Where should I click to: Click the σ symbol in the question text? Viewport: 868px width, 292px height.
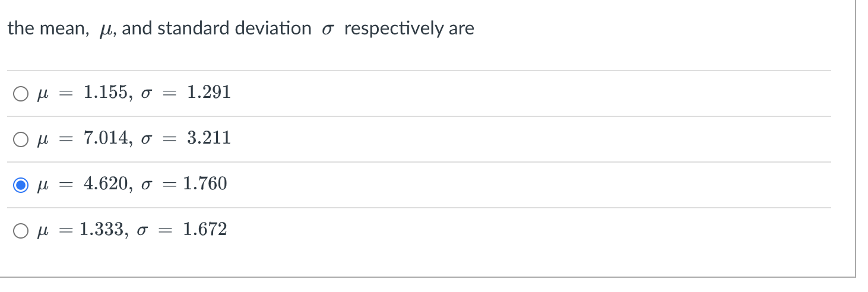pyautogui.click(x=327, y=30)
